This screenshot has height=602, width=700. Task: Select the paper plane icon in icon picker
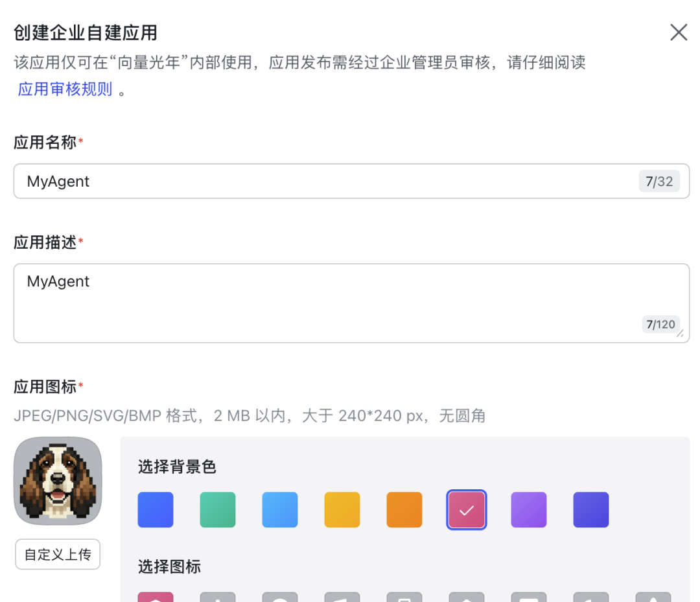342,596
